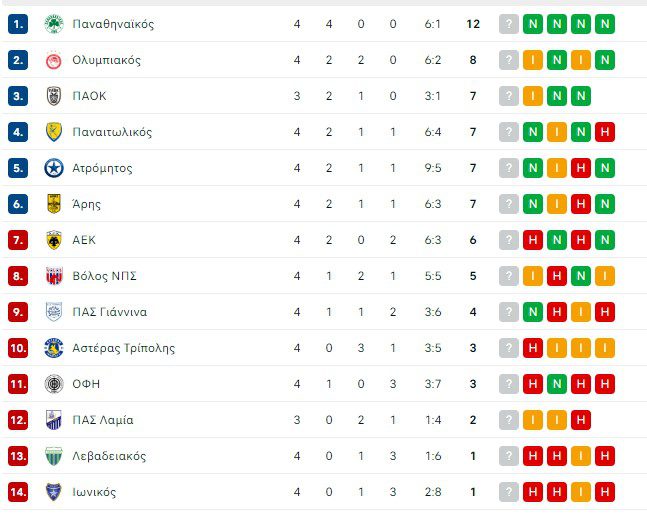Click the Ολυμπιακός club crest icon
Viewport: 647px width, 516px height.
point(54,60)
